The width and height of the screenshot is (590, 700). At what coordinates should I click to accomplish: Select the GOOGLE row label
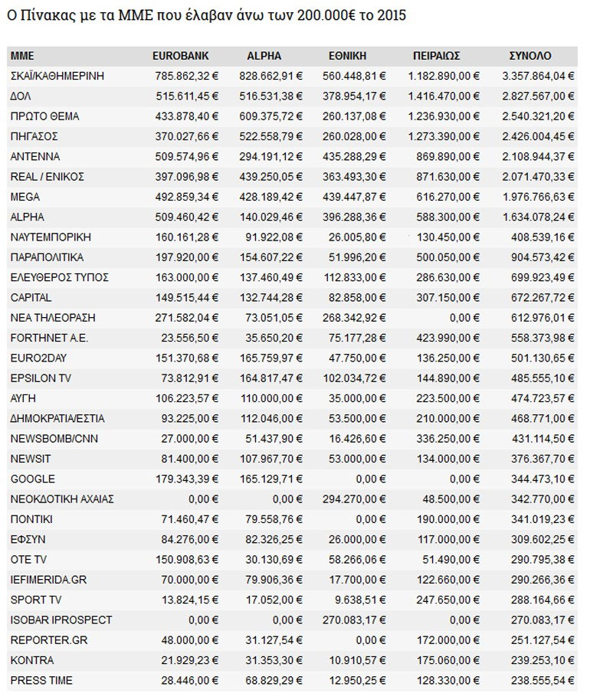pyautogui.click(x=33, y=479)
